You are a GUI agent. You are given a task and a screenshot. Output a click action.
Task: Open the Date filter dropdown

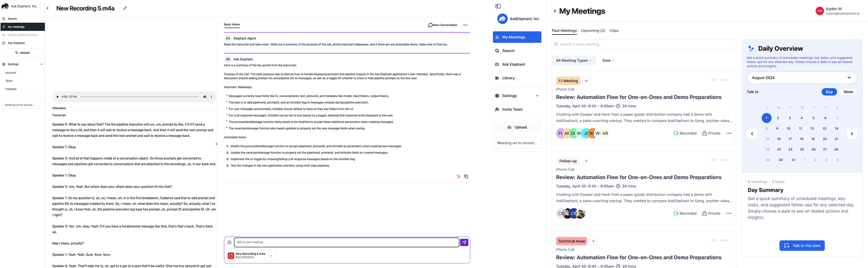point(608,60)
